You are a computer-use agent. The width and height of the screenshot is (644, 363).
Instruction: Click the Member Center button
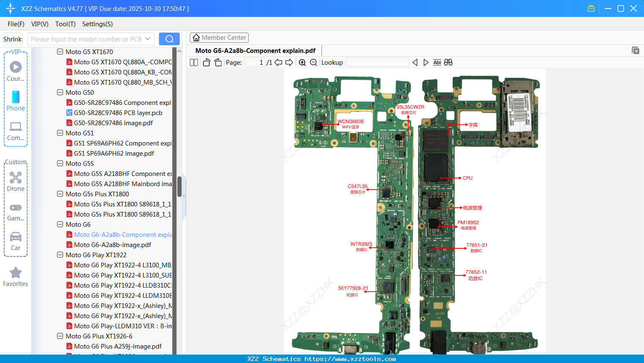[219, 37]
